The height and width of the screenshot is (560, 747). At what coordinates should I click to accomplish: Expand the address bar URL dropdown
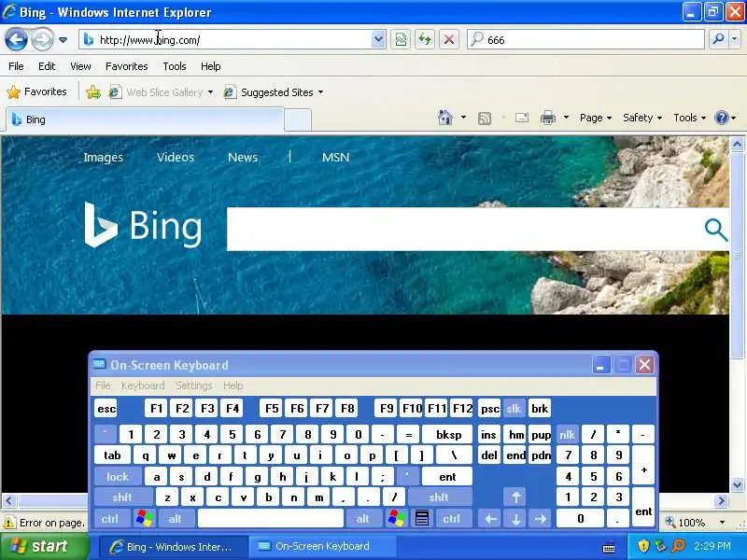[x=378, y=39]
